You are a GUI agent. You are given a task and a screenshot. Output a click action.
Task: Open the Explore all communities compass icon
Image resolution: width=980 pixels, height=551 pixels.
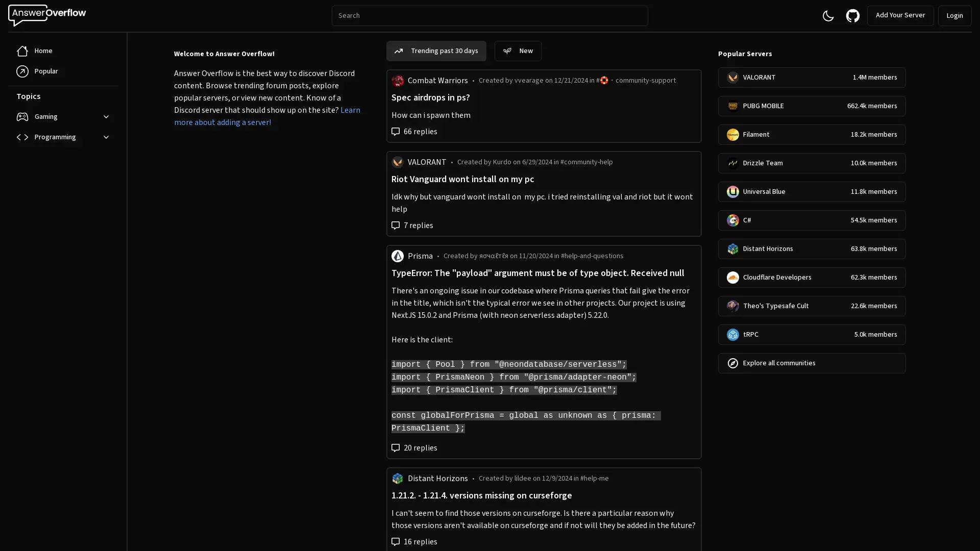tap(732, 363)
